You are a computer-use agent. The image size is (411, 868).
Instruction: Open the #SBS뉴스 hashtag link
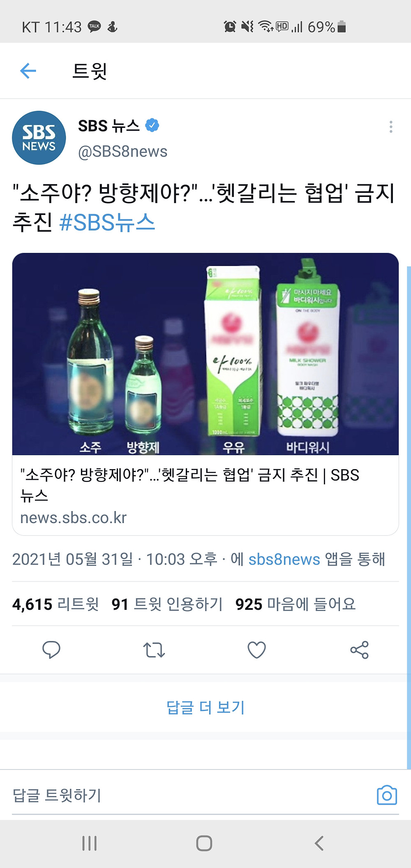point(107,222)
